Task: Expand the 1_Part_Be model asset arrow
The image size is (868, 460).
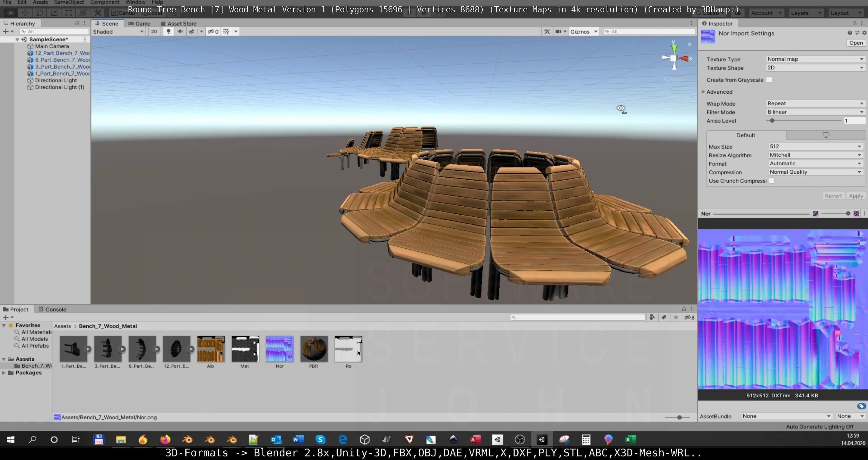Action: click(88, 349)
